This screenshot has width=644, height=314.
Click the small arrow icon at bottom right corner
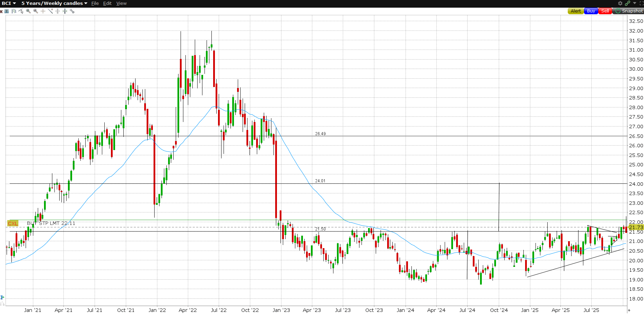click(x=629, y=310)
